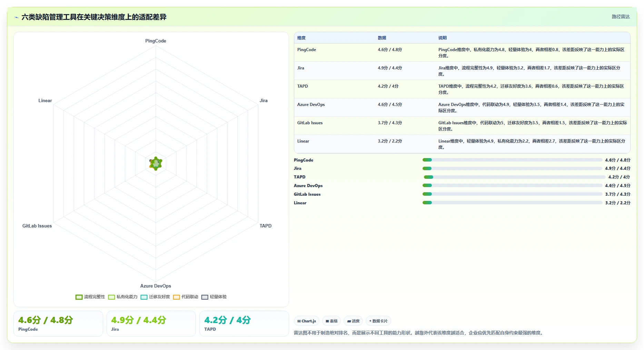Image resolution: width=644 pixels, height=350 pixels.
Task: Click the Azure DevOps progress bar
Action: [512, 186]
